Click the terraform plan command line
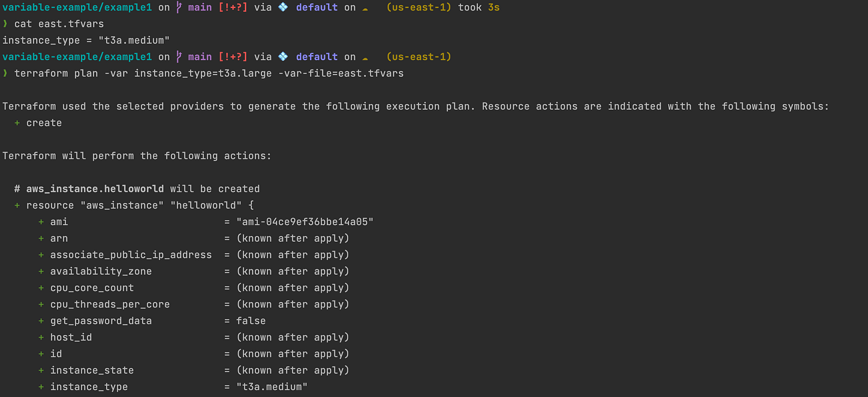Viewport: 868px width, 397px height. [209, 73]
